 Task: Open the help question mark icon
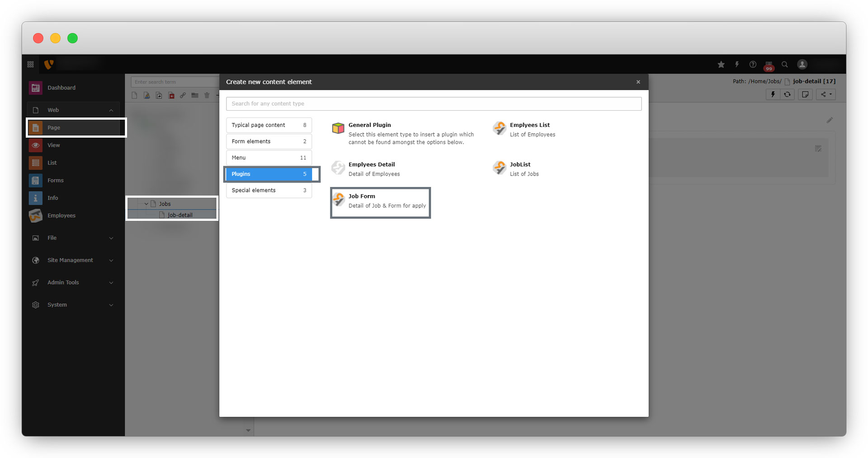pyautogui.click(x=753, y=65)
